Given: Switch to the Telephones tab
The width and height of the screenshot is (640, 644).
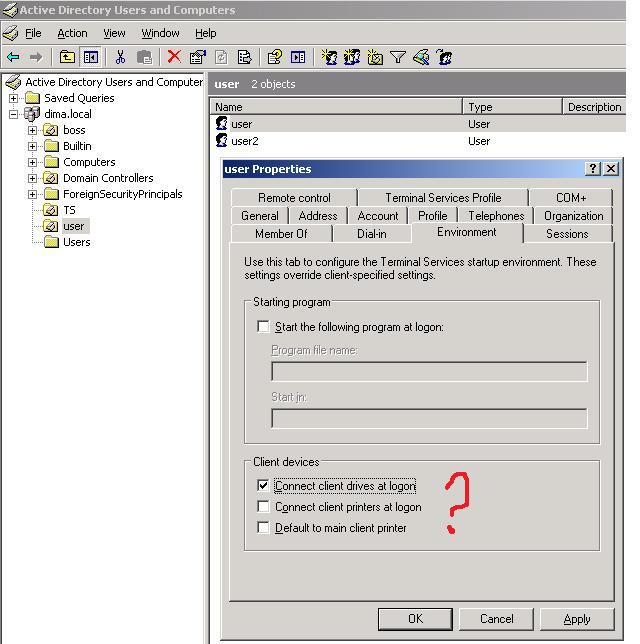Looking at the screenshot, I should [496, 216].
